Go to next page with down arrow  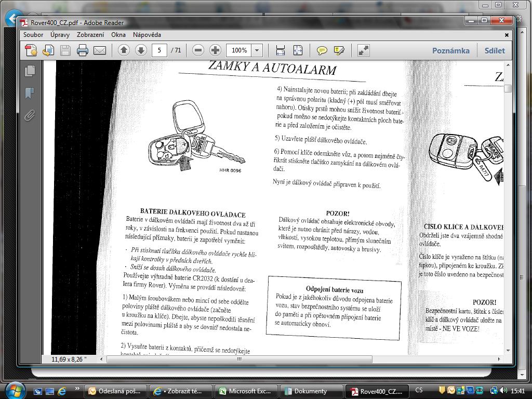[x=141, y=50]
